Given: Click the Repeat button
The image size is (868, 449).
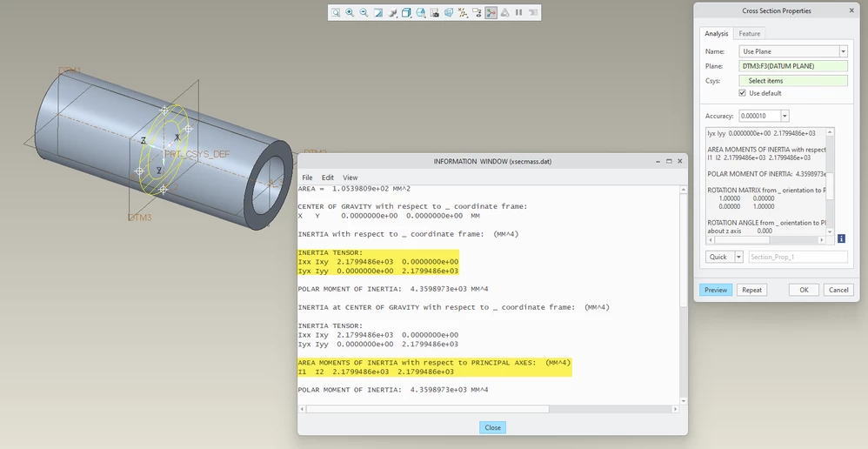Looking at the screenshot, I should 751,290.
